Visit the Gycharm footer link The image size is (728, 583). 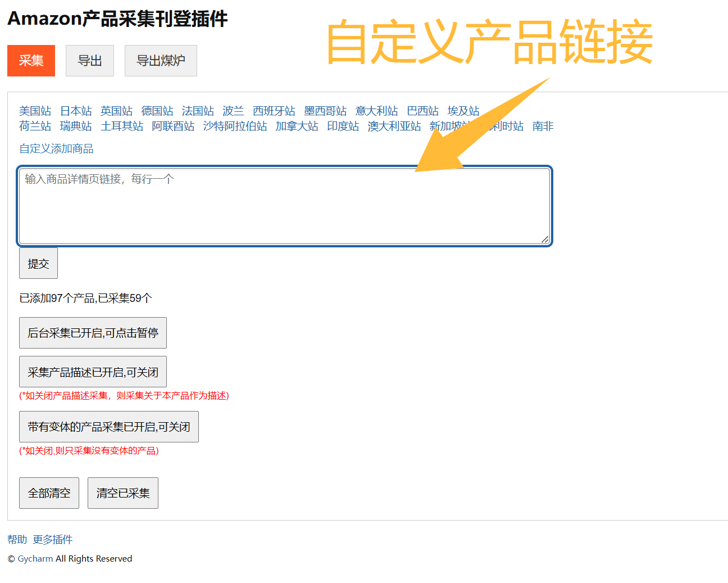[x=35, y=558]
